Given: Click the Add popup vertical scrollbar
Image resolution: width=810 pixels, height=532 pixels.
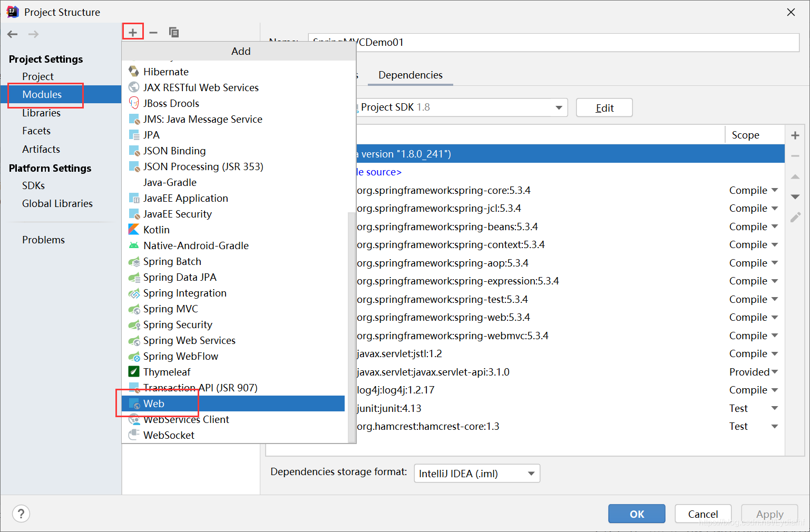Looking at the screenshot, I should tap(352, 327).
